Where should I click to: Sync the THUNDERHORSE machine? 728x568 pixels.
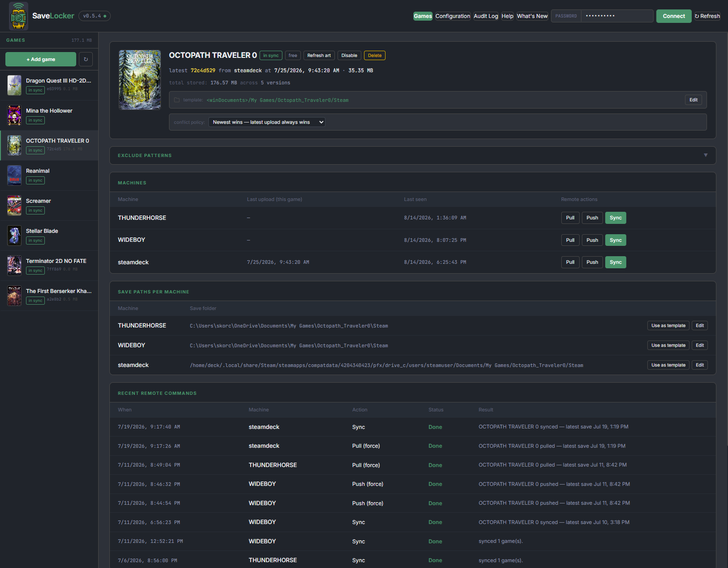(615, 218)
